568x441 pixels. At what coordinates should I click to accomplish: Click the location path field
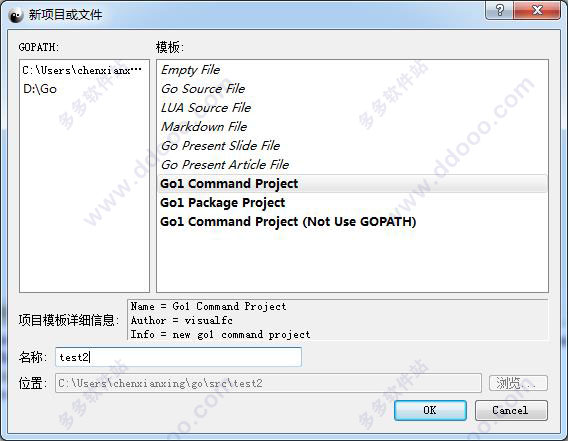(x=268, y=383)
